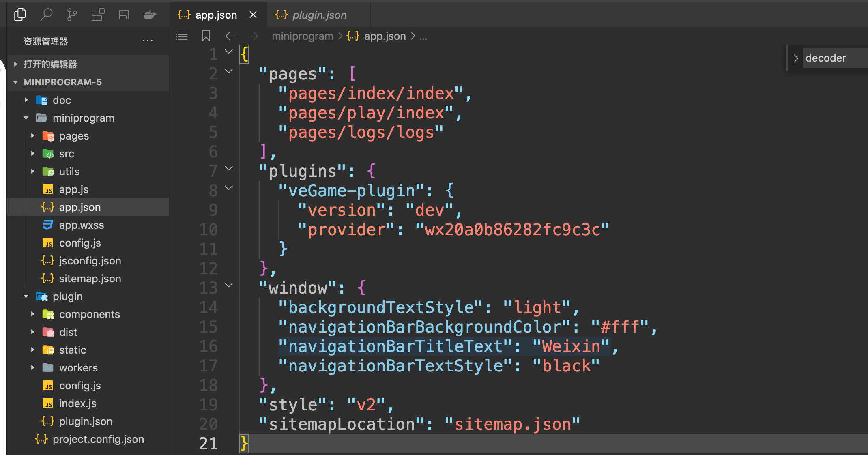
Task: Expand the decoder panel chevron
Action: (x=796, y=58)
